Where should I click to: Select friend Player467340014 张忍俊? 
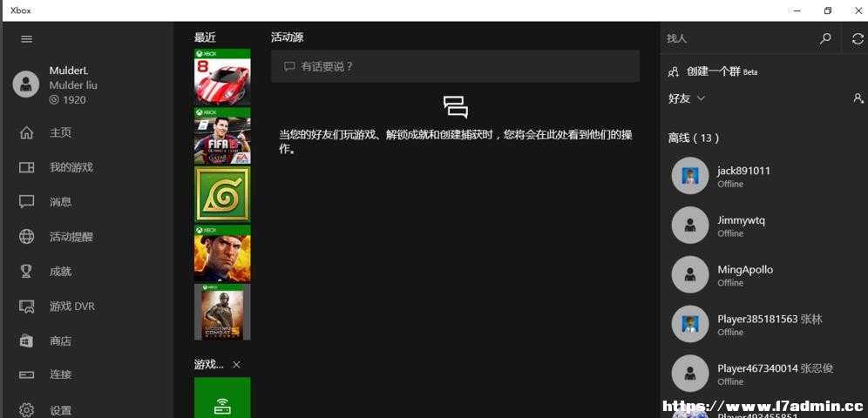pyautogui.click(x=776, y=368)
